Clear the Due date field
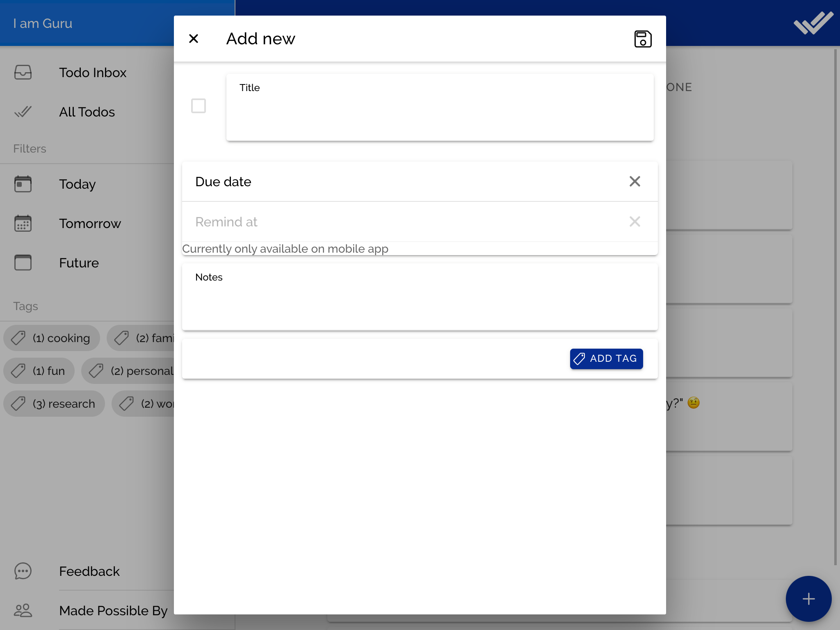This screenshot has height=630, width=840. (635, 181)
